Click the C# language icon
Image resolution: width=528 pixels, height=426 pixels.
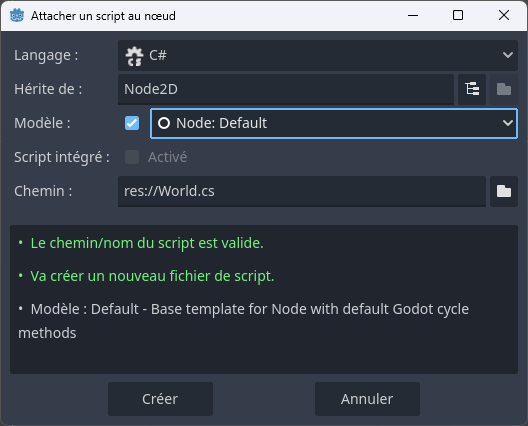click(134, 56)
